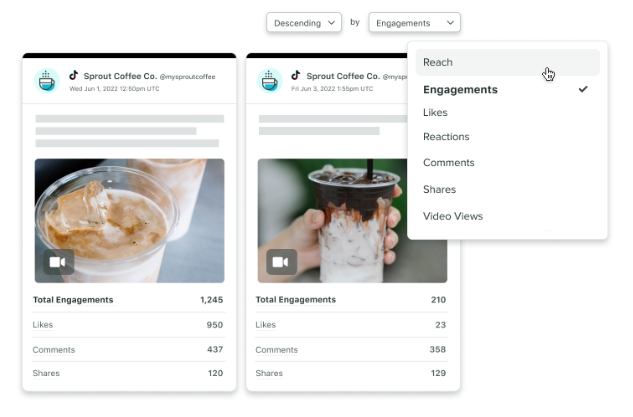The width and height of the screenshot is (633, 417).
Task: Click the coffee cup avatar on the first post
Action: click(x=47, y=81)
